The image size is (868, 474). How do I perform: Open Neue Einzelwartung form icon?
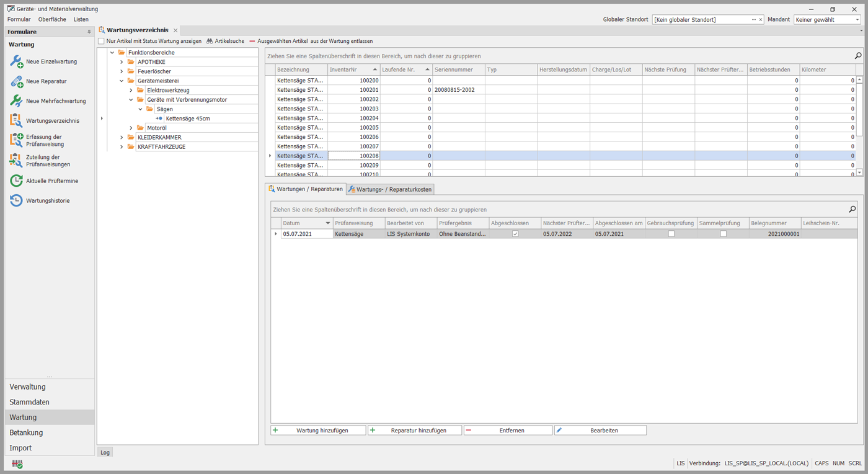(16, 61)
